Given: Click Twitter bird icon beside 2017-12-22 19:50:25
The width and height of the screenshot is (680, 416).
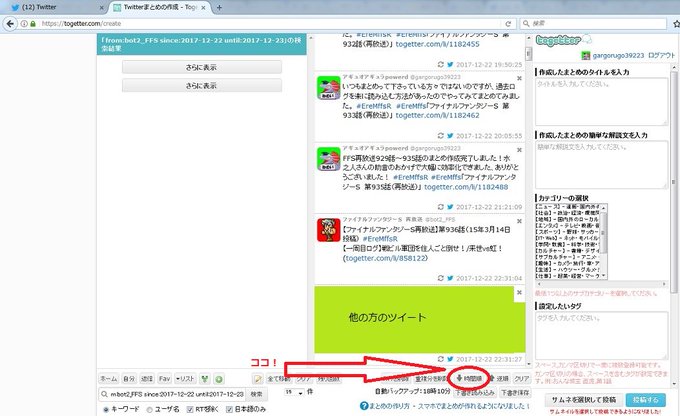Looking at the screenshot, I should click(x=450, y=65).
